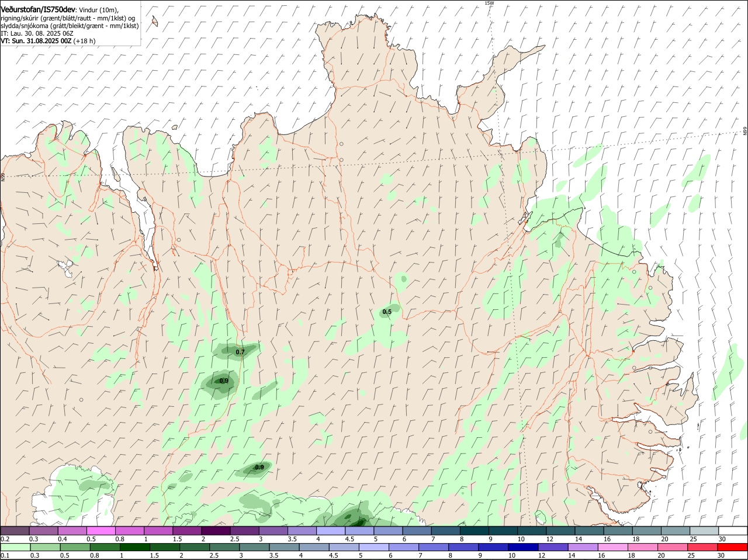This screenshot has height=560, width=748.
Task: Pick the lavender 4.5 swatch in upper legend row
Action: 359,530
